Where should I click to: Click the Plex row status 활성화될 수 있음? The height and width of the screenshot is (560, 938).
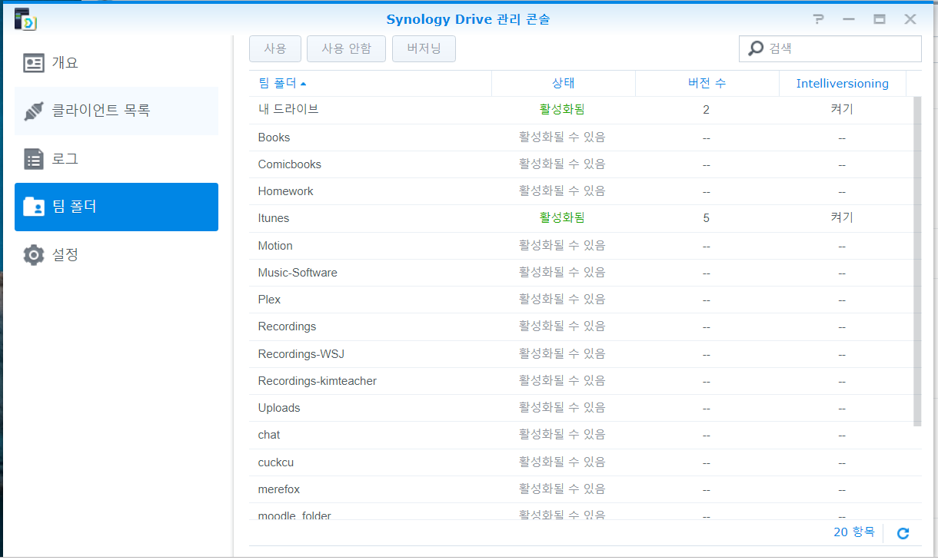point(562,300)
